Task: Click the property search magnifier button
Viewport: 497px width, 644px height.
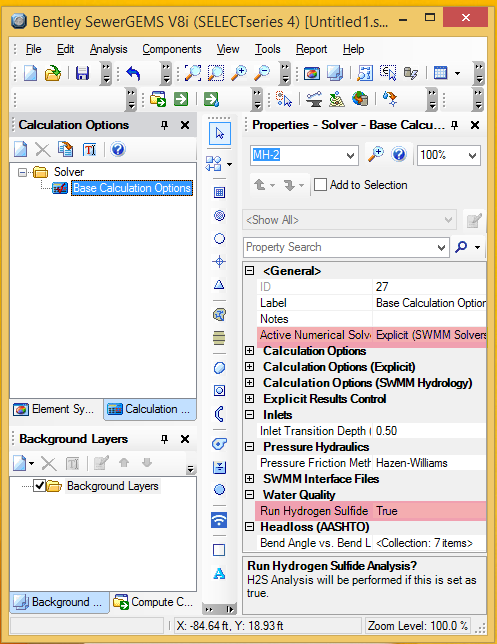Action: pos(461,247)
